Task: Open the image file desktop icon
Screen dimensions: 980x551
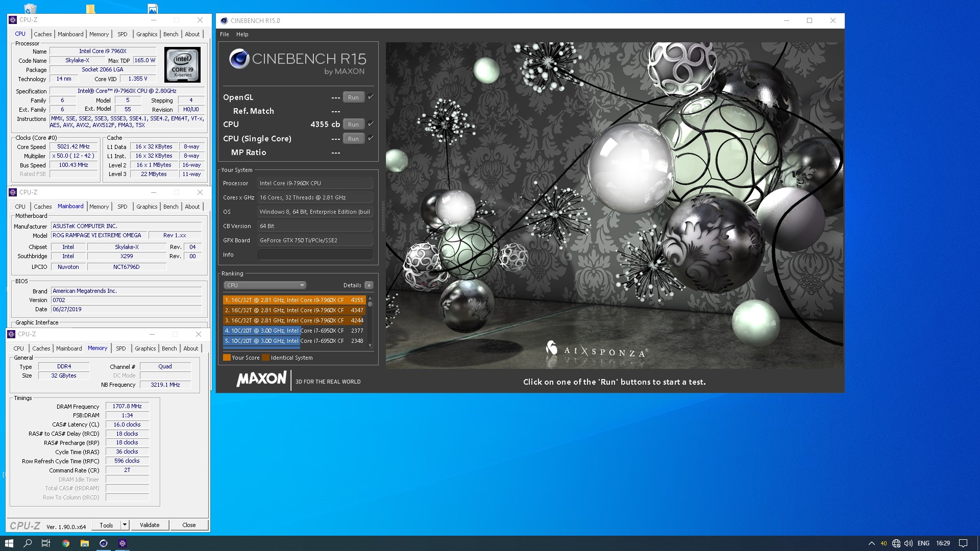Action: tap(153, 8)
